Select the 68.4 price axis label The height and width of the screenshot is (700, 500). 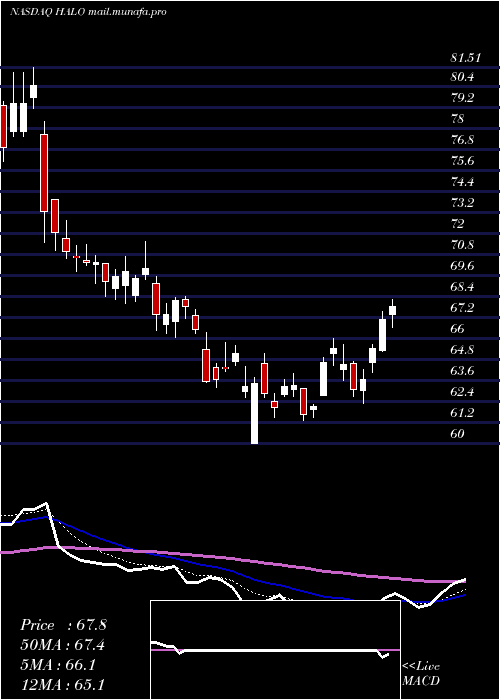(462, 287)
